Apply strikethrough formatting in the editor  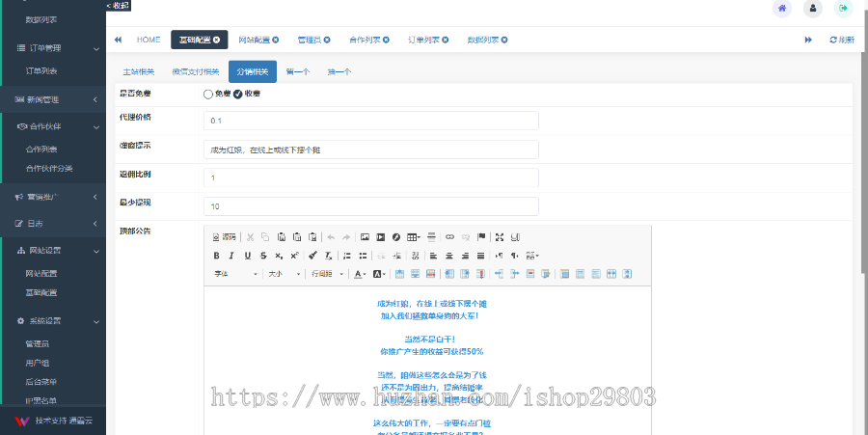(263, 256)
